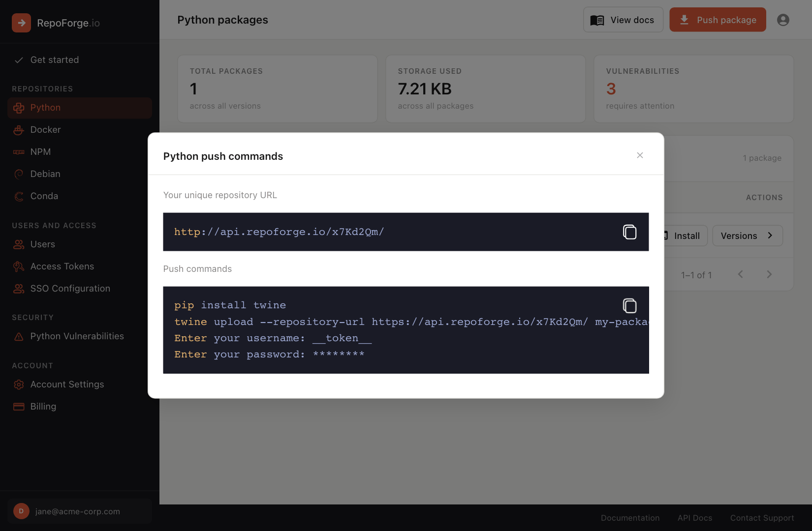
Task: Go to the NPM repository
Action: [x=80, y=152]
